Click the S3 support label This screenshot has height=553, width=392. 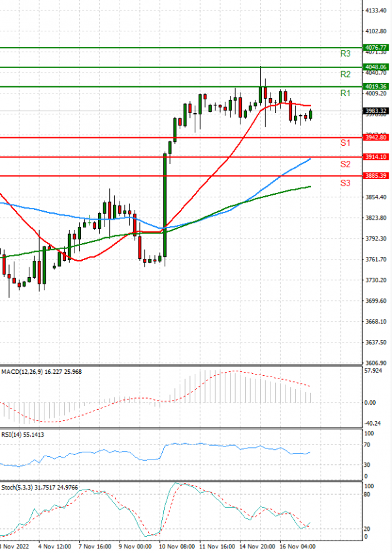[x=346, y=183]
